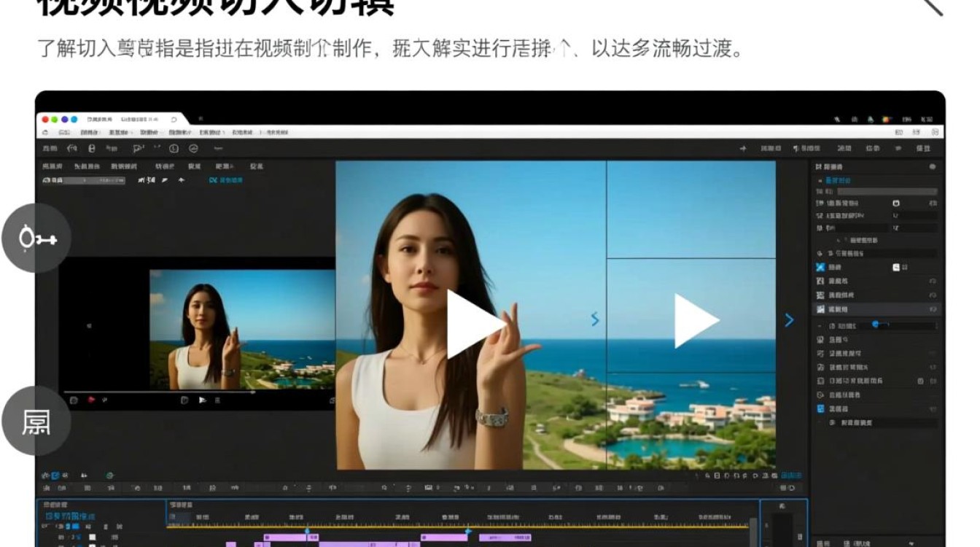Click the blue effects panel icon at top of right panel
The image size is (980, 547).
tap(820, 166)
